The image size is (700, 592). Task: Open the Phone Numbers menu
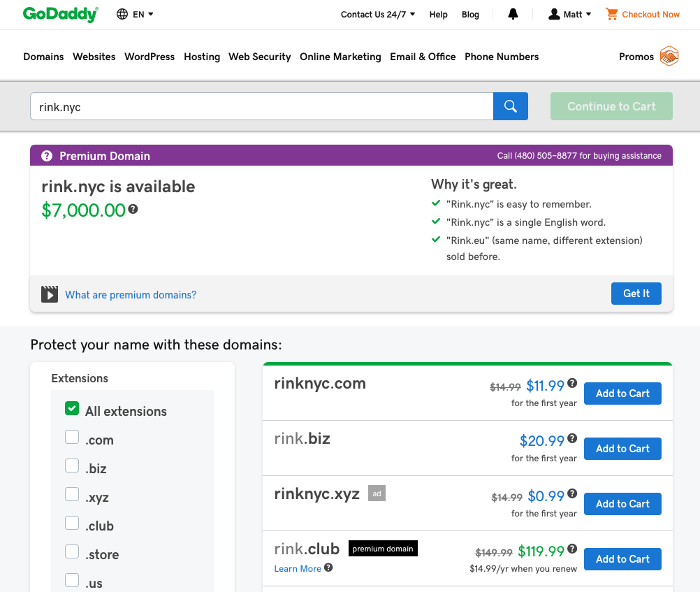[502, 57]
